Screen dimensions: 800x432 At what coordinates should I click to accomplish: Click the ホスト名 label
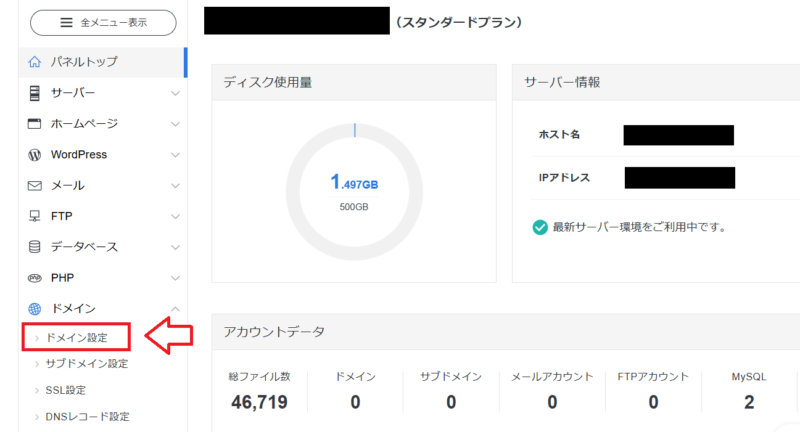coord(559,135)
